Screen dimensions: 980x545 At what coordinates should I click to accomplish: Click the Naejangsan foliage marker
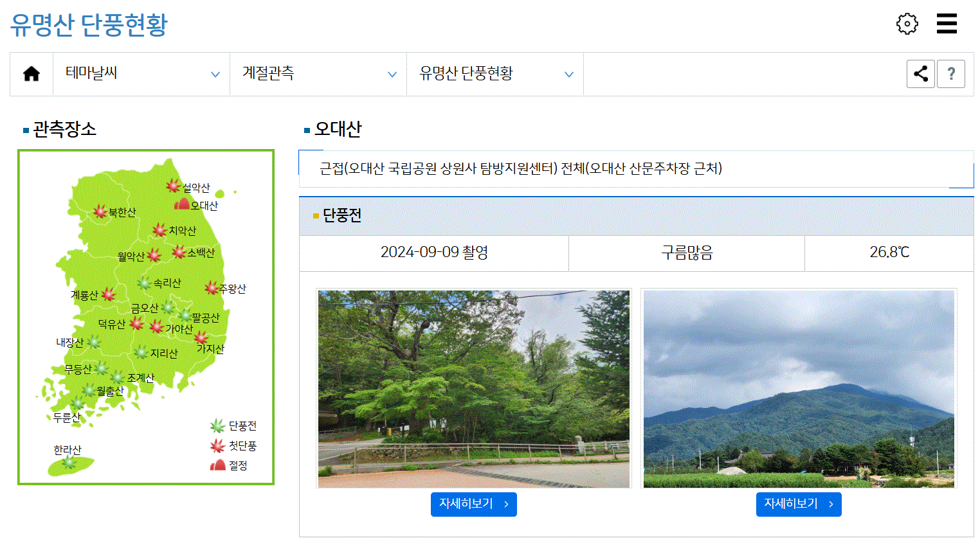click(x=95, y=343)
